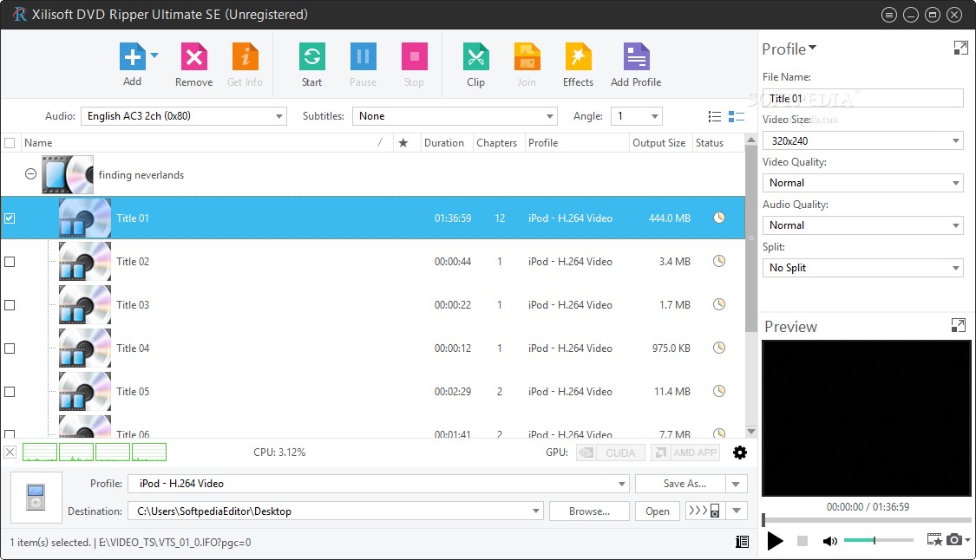Image resolution: width=976 pixels, height=560 pixels.
Task: Click the Remove toolbar icon
Action: pos(193,58)
